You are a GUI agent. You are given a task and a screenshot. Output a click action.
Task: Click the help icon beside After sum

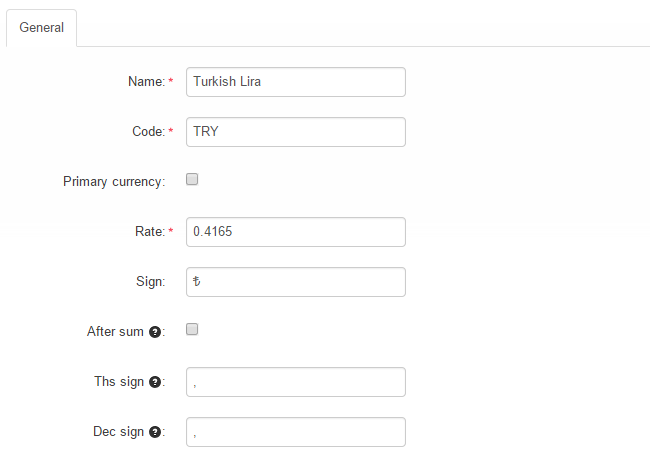point(155,332)
